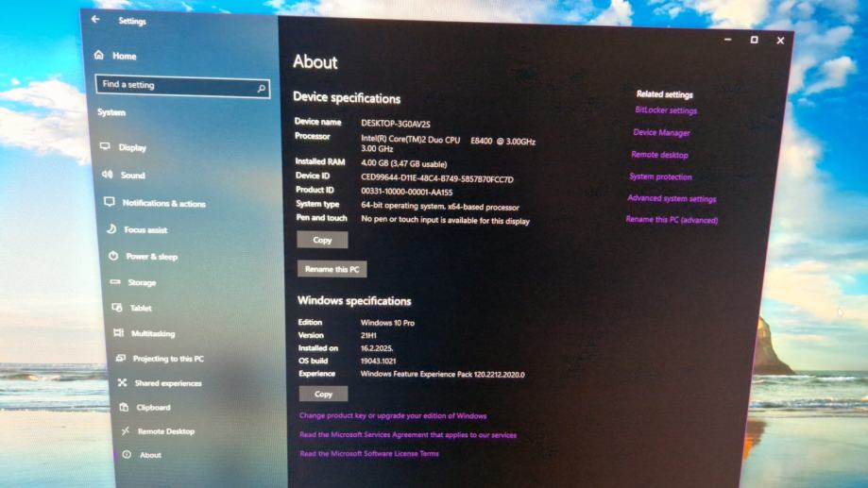The image size is (868, 488).
Task: Open Advanced system settings link
Action: [672, 198]
